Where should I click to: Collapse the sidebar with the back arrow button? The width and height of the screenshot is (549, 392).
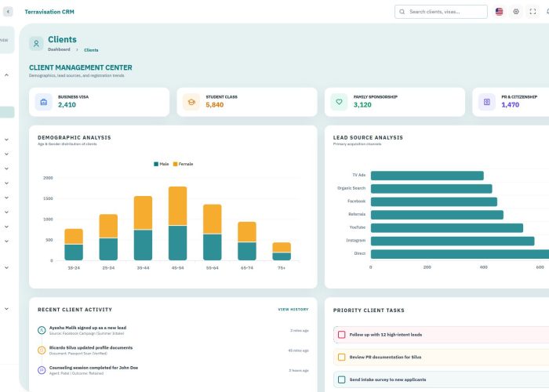point(8,12)
